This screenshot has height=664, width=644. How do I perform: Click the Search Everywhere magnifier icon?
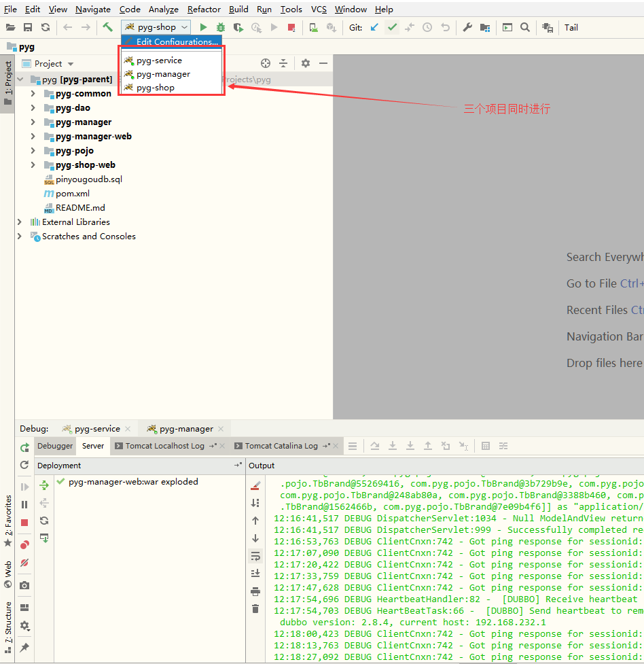point(525,28)
